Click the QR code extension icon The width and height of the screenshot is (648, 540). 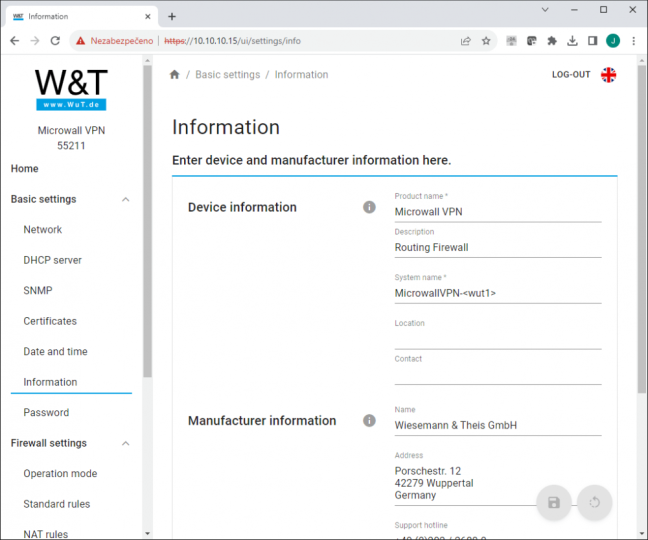point(511,40)
